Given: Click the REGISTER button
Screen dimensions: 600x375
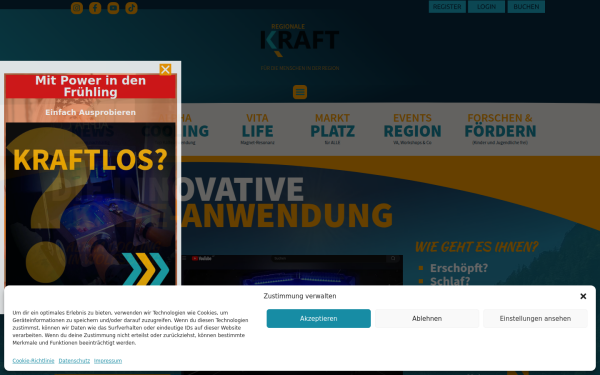Looking at the screenshot, I should click(x=447, y=7).
